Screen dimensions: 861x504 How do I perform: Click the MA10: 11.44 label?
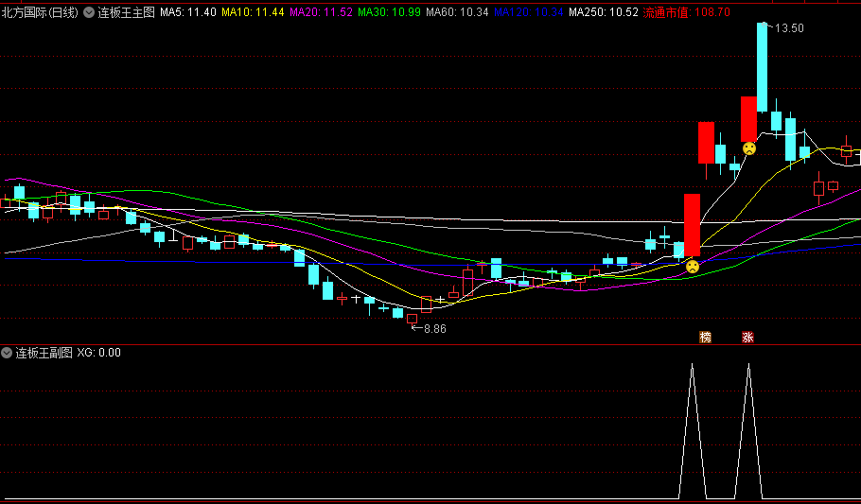click(254, 12)
